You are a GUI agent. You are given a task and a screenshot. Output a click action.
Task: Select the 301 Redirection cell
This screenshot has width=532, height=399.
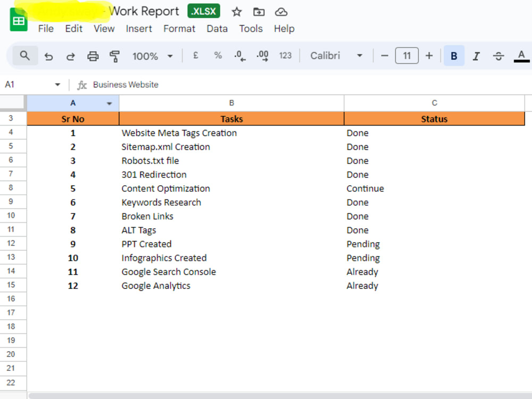[x=231, y=174]
